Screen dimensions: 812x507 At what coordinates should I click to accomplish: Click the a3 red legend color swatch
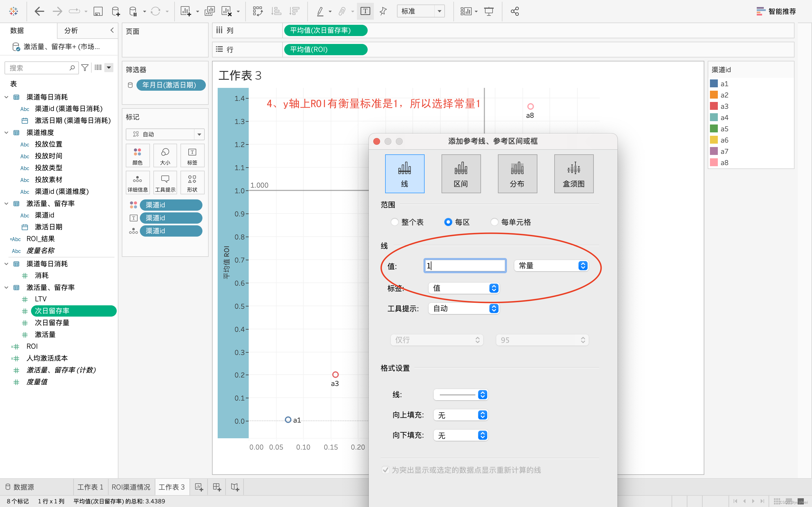[714, 106]
